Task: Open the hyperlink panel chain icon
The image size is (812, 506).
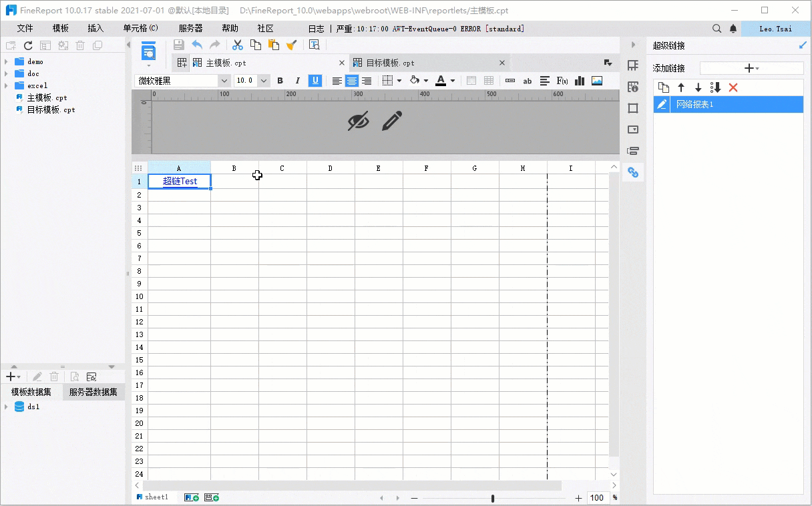Action: [x=633, y=172]
